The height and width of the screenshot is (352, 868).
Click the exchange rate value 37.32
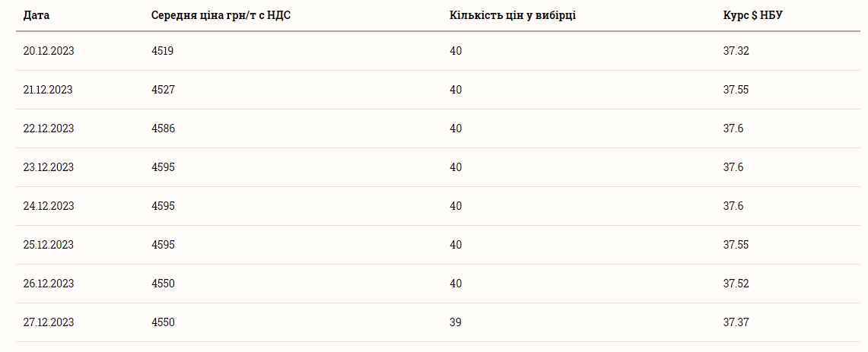tap(736, 51)
